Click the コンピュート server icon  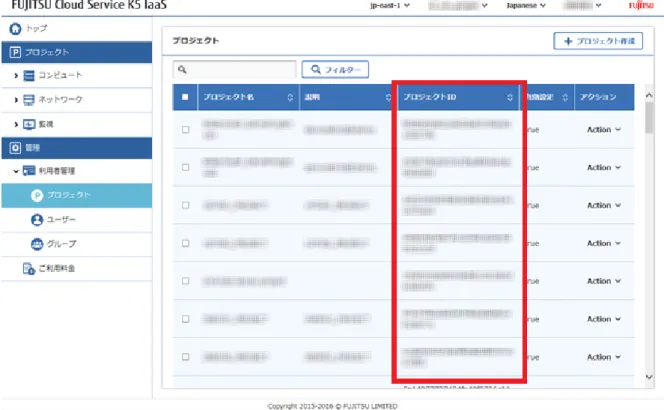coord(29,76)
